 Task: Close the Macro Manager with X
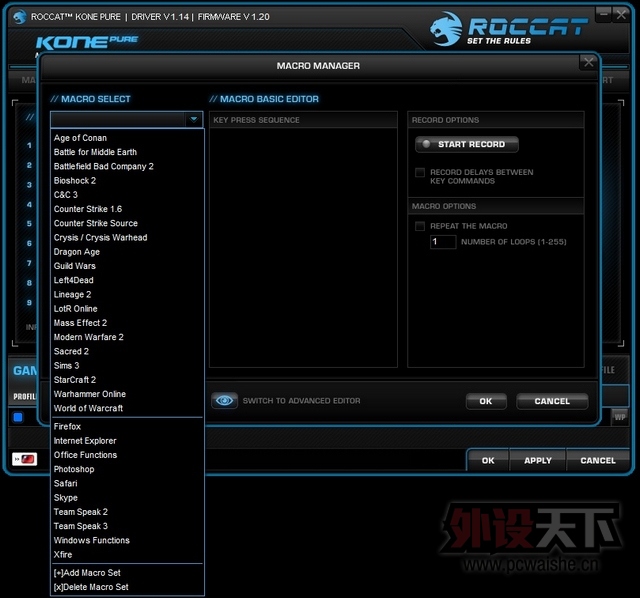589,62
